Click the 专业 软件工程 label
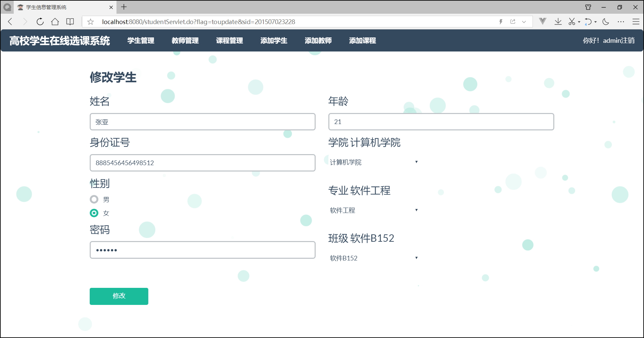Image resolution: width=644 pixels, height=338 pixels. point(359,191)
